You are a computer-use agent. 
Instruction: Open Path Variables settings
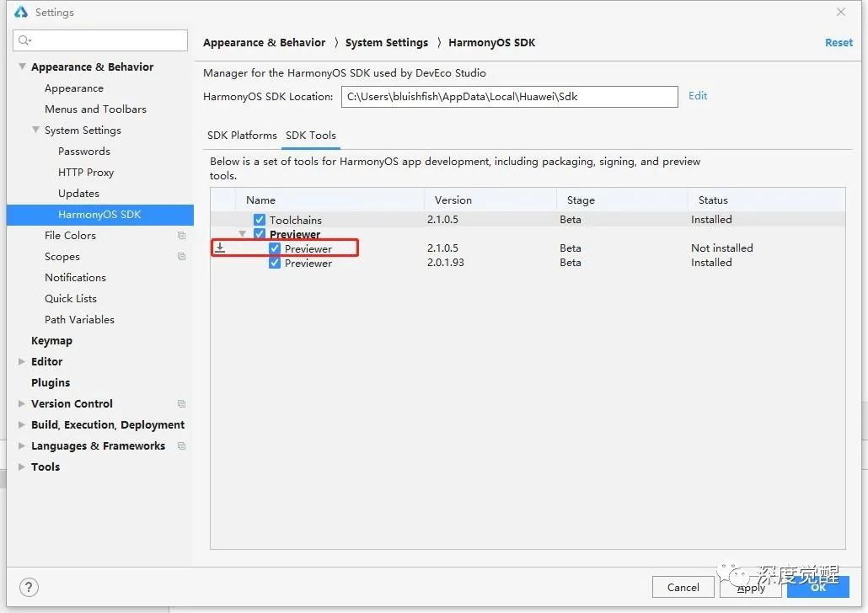point(80,320)
